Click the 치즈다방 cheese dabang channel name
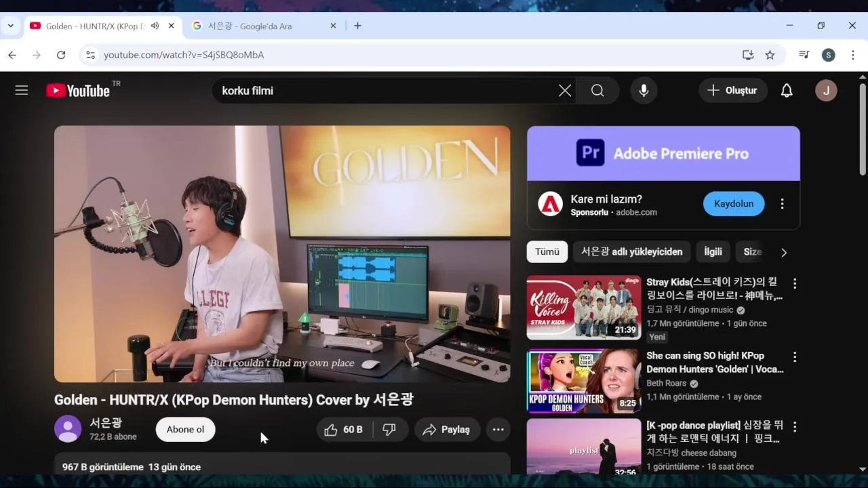Screen dimensions: 868x488 pyautogui.click(x=691, y=453)
